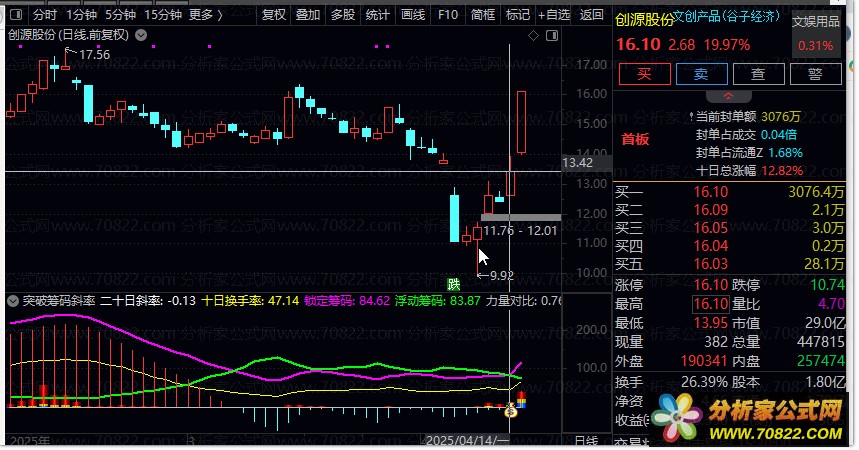Viewport: 859px width, 450px height.
Task: Click the 总量 value 447815
Action: point(821,342)
